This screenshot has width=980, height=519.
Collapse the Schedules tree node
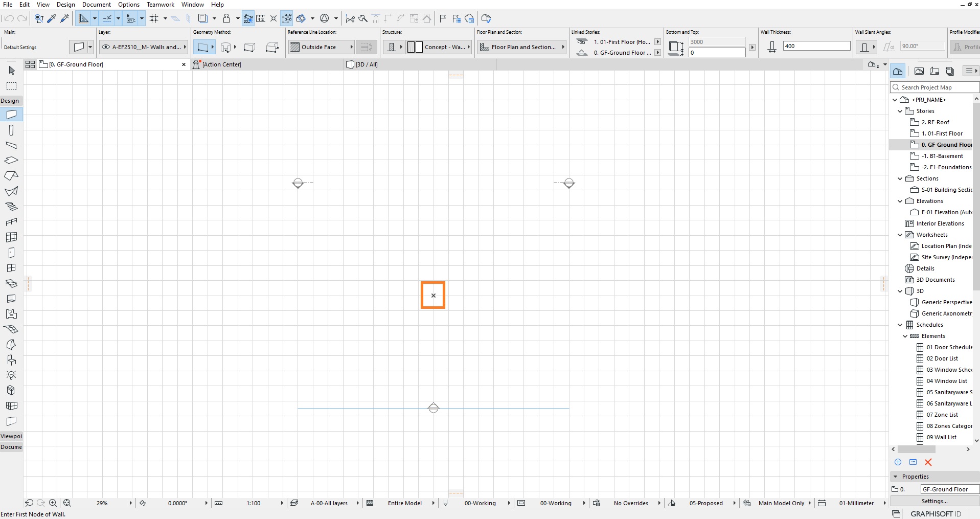tap(900, 325)
